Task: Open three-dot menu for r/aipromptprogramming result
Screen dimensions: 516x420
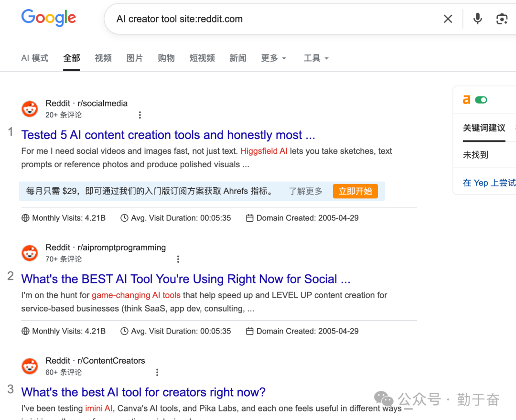Action: pyautogui.click(x=178, y=259)
